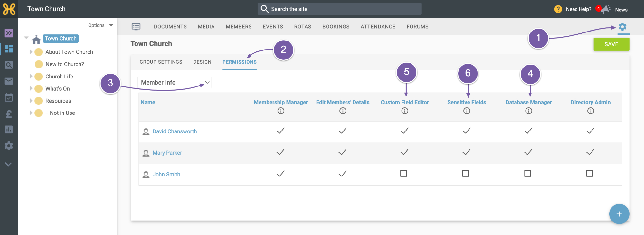Click the ChurchSuite butterfly logo
Image resolution: width=644 pixels, height=235 pixels.
[x=9, y=9]
